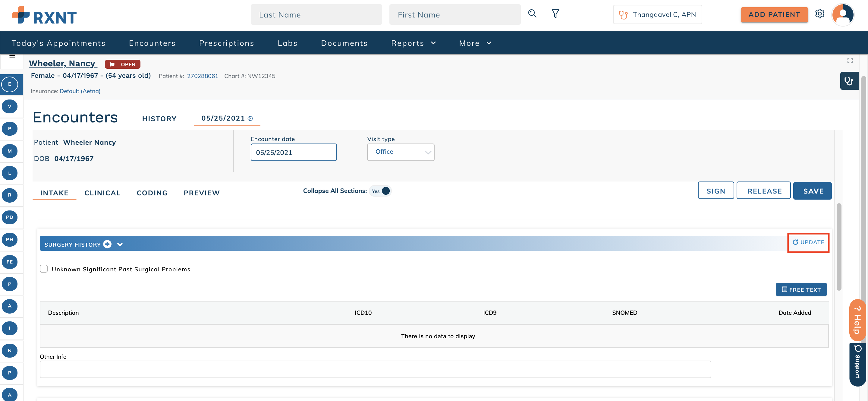Check Unknown Significant Past Surgical Problems
The image size is (868, 401).
44,269
